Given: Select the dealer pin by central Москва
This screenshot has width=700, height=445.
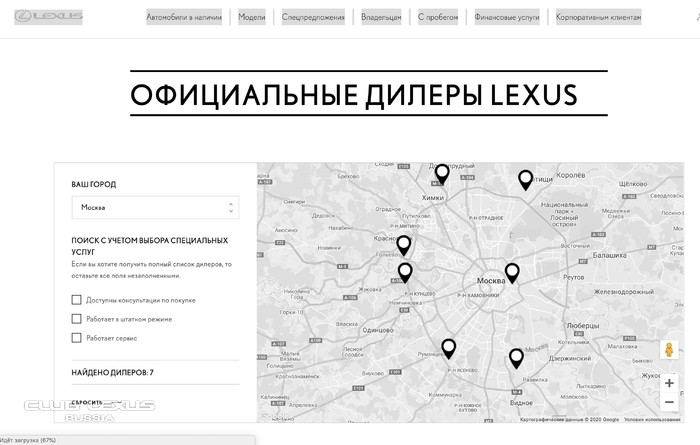Looking at the screenshot, I should pos(512,272).
